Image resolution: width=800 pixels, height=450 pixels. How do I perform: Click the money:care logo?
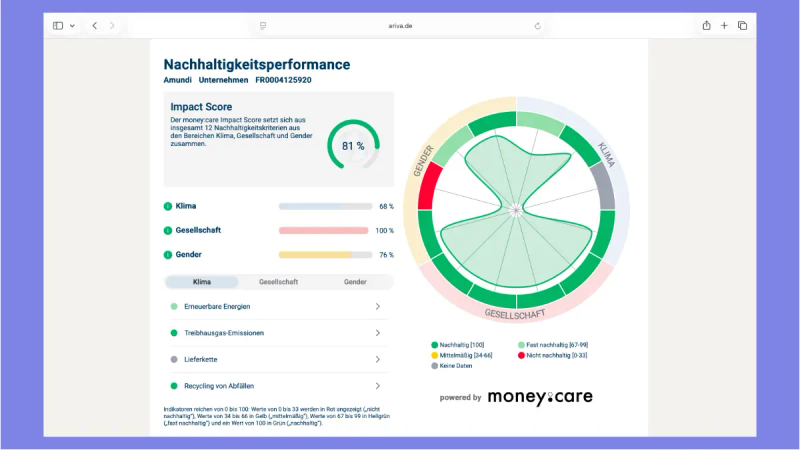point(540,397)
